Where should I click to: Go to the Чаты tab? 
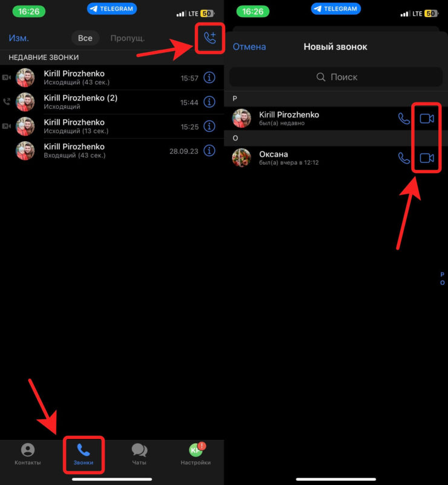[139, 455]
